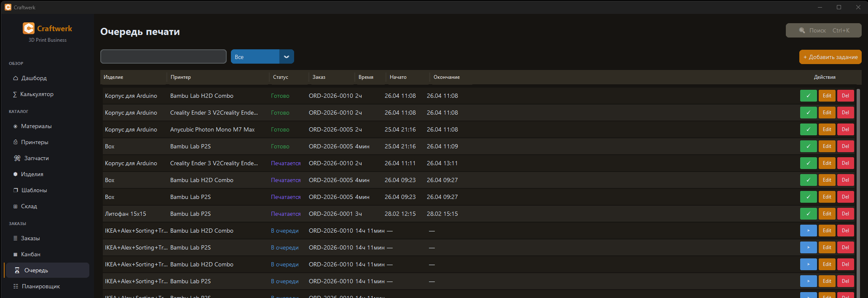
Task: Click the Добавить задание button
Action: [x=830, y=57]
